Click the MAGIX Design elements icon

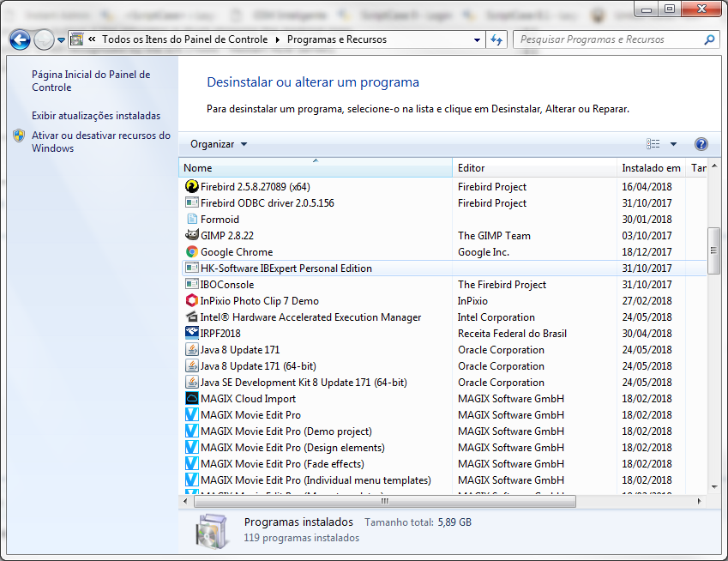pyautogui.click(x=192, y=447)
